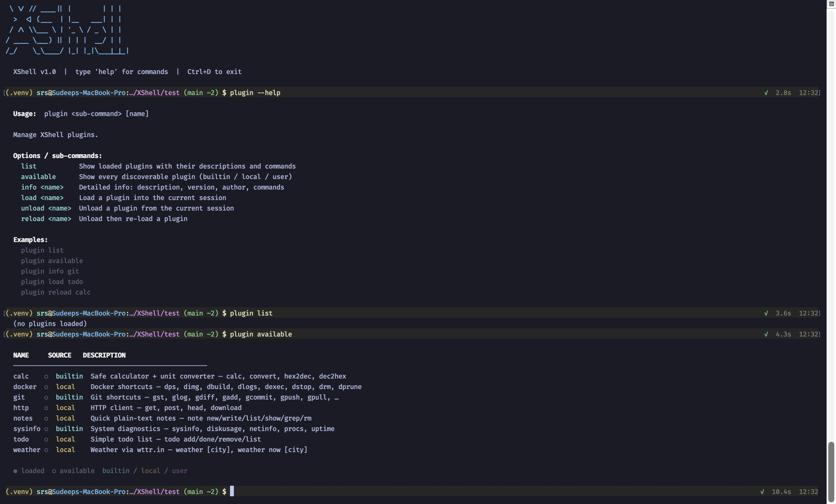Click the checkmark before '2.8s'

point(766,93)
